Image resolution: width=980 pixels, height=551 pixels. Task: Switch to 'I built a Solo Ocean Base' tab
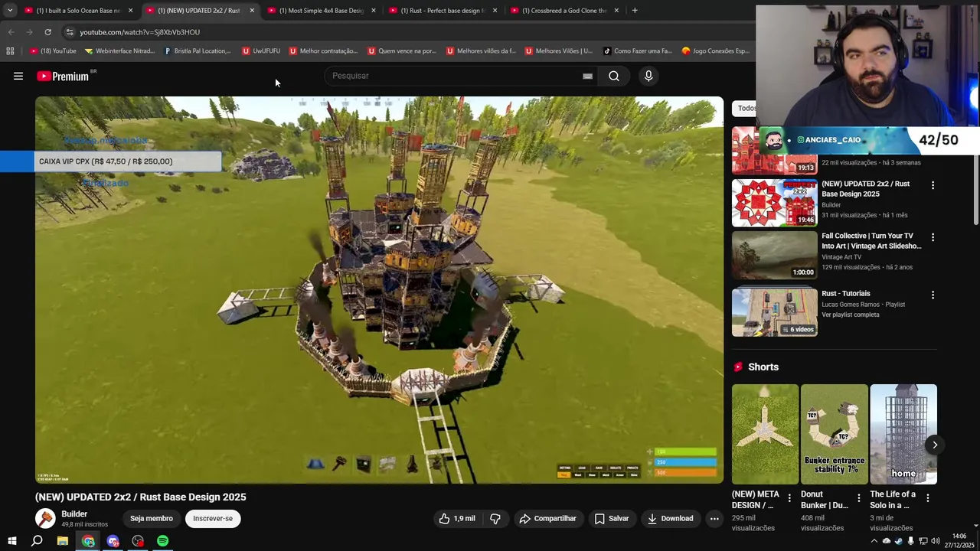tap(78, 11)
